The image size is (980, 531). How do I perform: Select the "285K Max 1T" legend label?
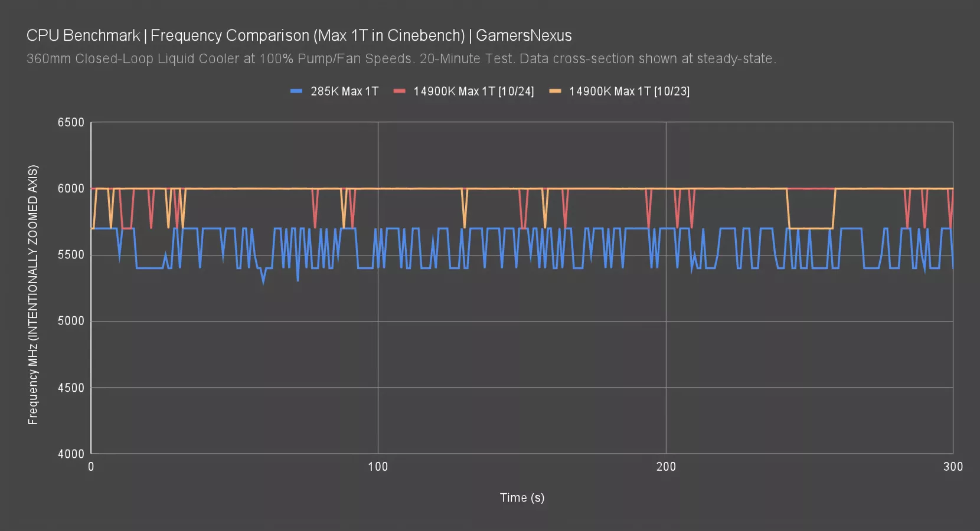tap(344, 91)
